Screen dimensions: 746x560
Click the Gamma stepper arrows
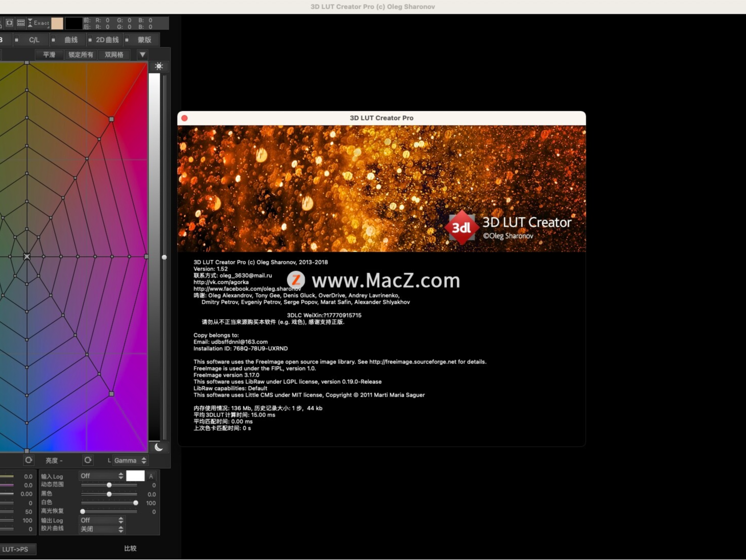[x=143, y=460]
